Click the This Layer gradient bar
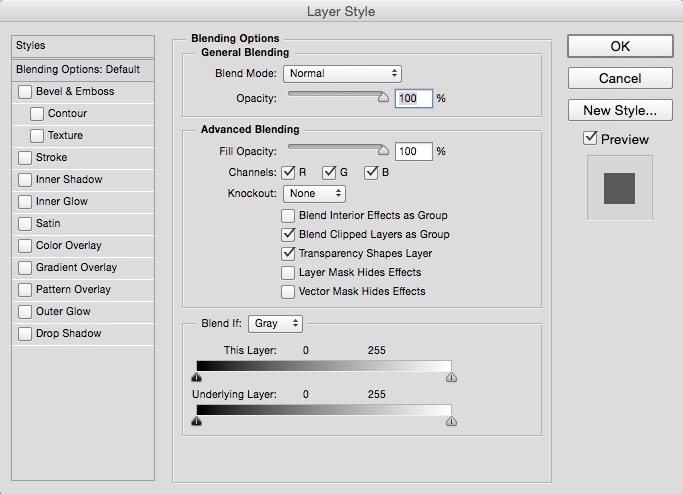This screenshot has height=494, width=683. pos(324,366)
